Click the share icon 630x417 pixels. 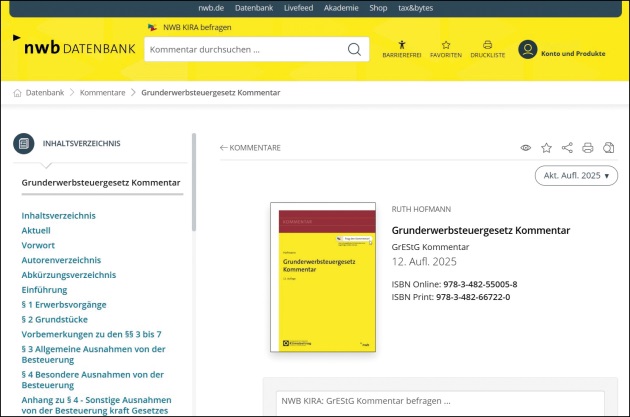point(567,148)
